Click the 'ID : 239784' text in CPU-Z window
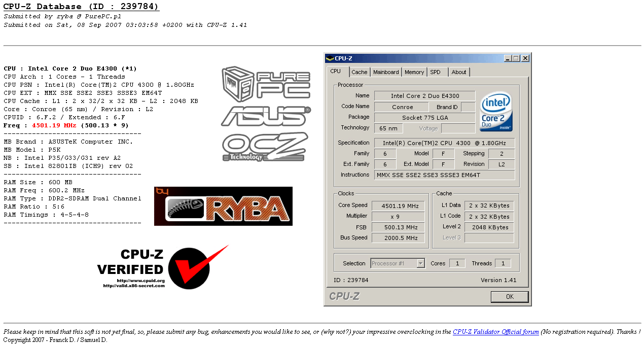Viewport: 644px width, 345px height. (351, 280)
